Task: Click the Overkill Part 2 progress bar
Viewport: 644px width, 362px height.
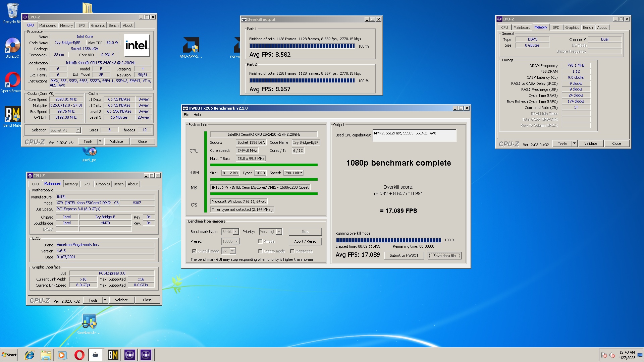Action: point(302,80)
